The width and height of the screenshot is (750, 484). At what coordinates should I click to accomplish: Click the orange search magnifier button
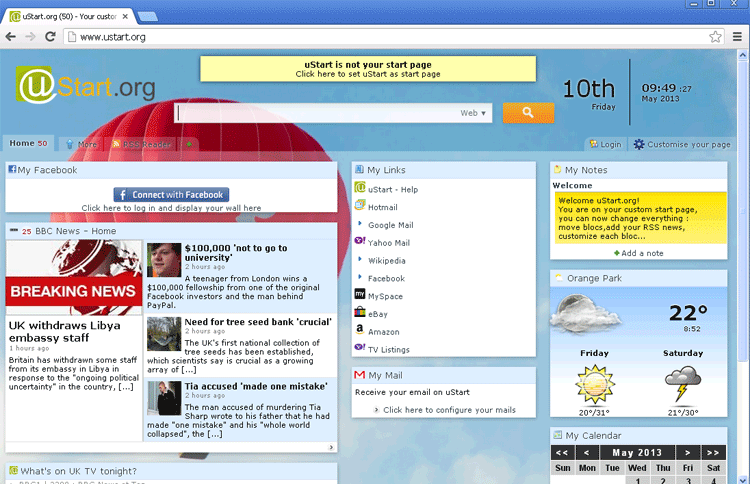tap(528, 113)
